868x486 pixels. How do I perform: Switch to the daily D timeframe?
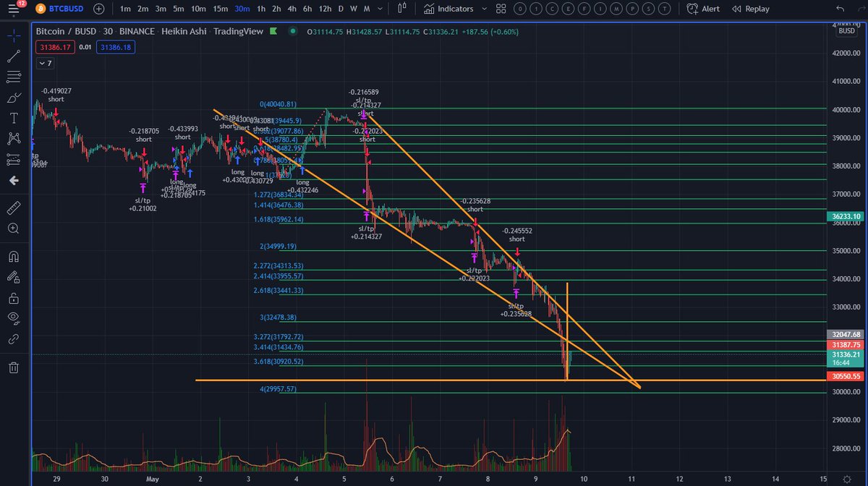pos(341,9)
